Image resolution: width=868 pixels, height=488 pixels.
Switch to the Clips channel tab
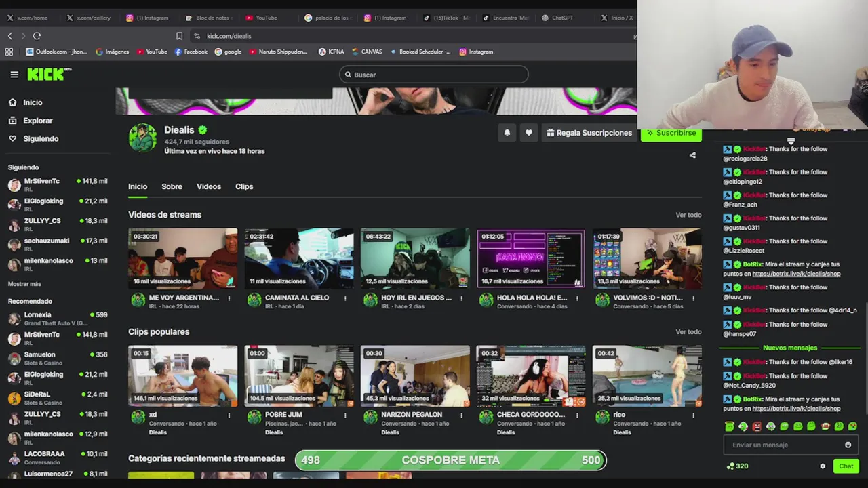tap(244, 186)
